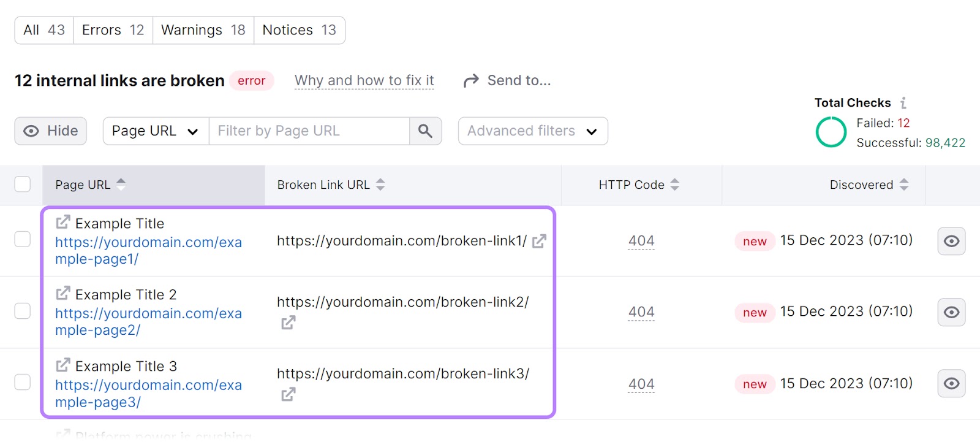Open Example Title's external link icon
980x447 pixels.
tap(62, 223)
